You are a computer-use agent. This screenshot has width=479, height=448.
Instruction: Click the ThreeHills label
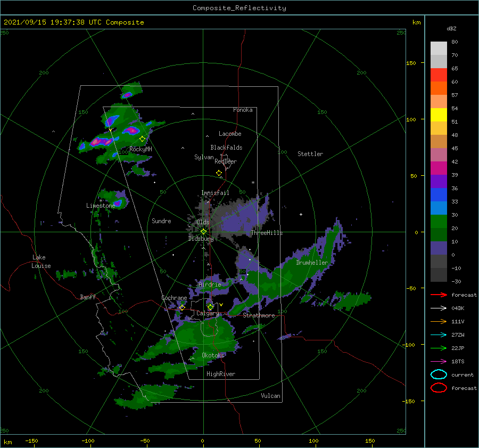pyautogui.click(x=267, y=233)
